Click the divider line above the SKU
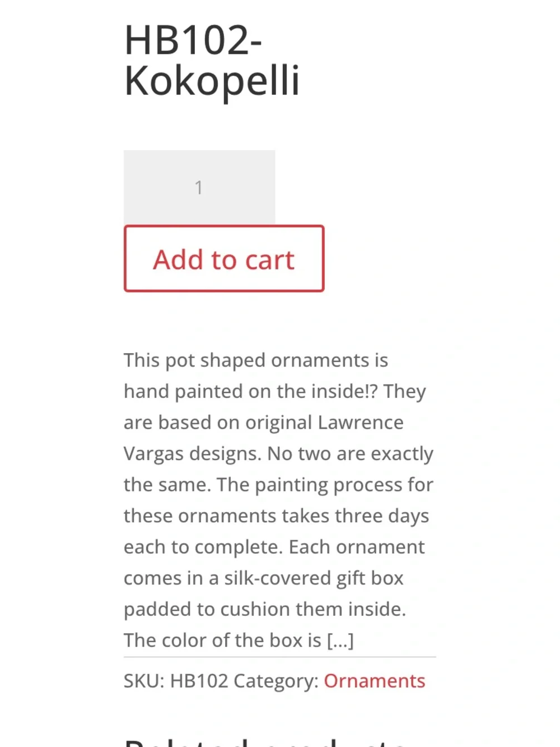The height and width of the screenshot is (747, 560). [280, 657]
